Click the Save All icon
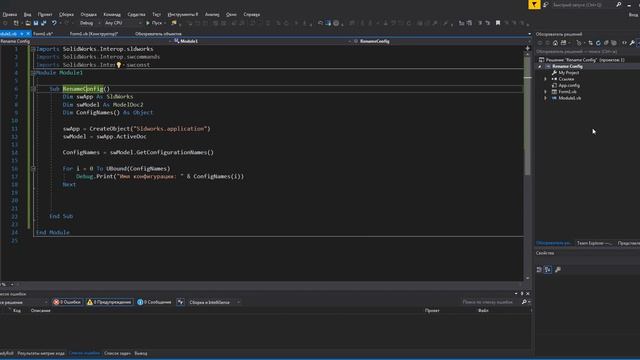 click(x=43, y=23)
